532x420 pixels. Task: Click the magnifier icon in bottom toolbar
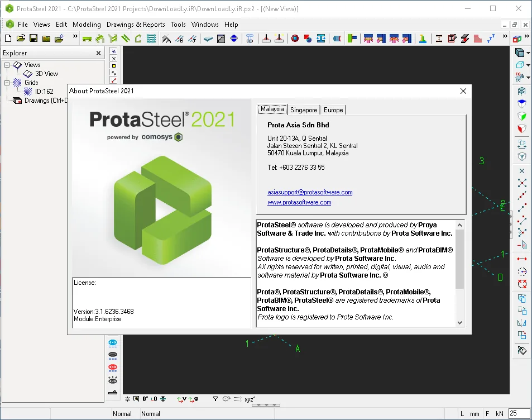136,399
